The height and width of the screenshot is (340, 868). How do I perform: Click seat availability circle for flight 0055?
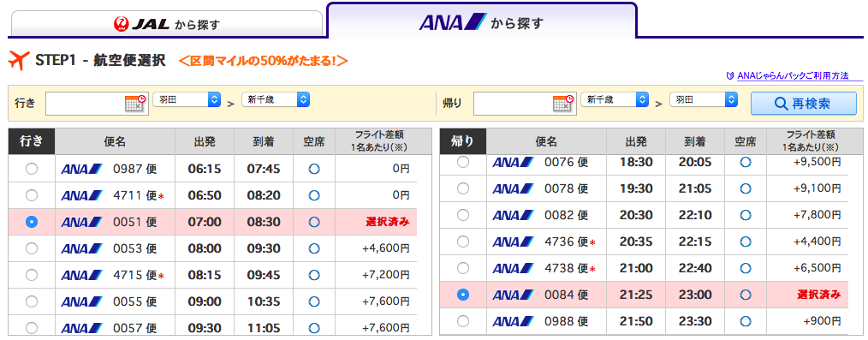[314, 301]
